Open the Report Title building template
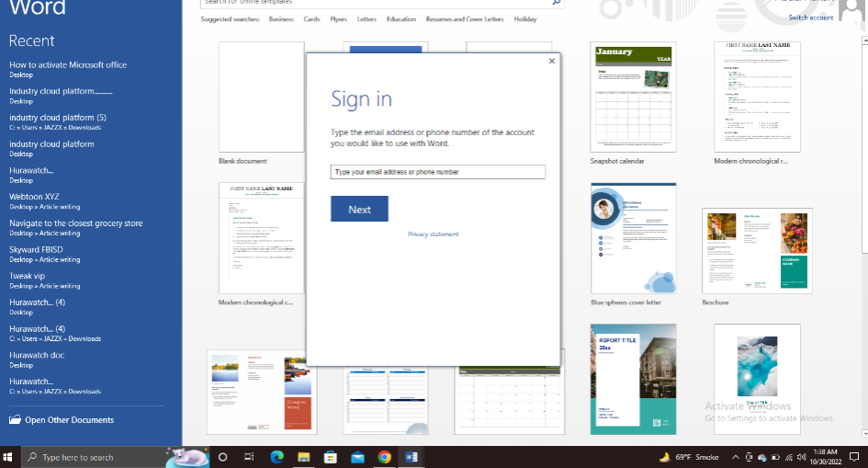 (x=633, y=380)
